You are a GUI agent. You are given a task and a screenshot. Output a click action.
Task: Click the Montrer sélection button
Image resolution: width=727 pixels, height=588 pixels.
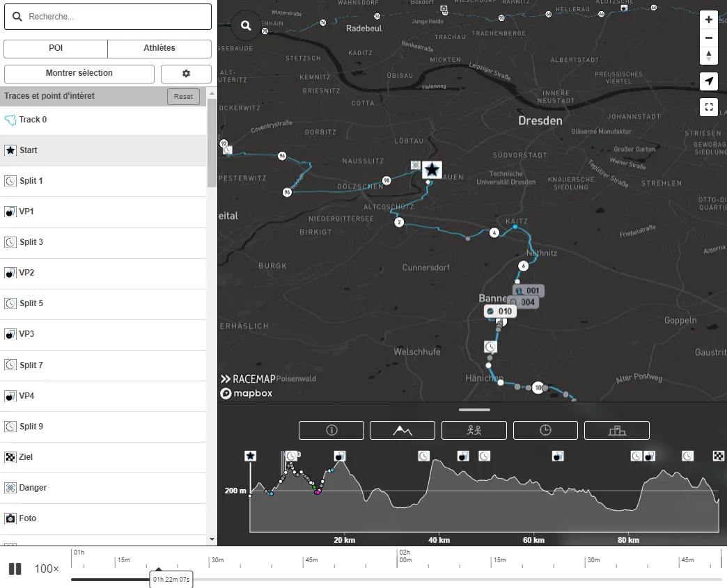(79, 73)
